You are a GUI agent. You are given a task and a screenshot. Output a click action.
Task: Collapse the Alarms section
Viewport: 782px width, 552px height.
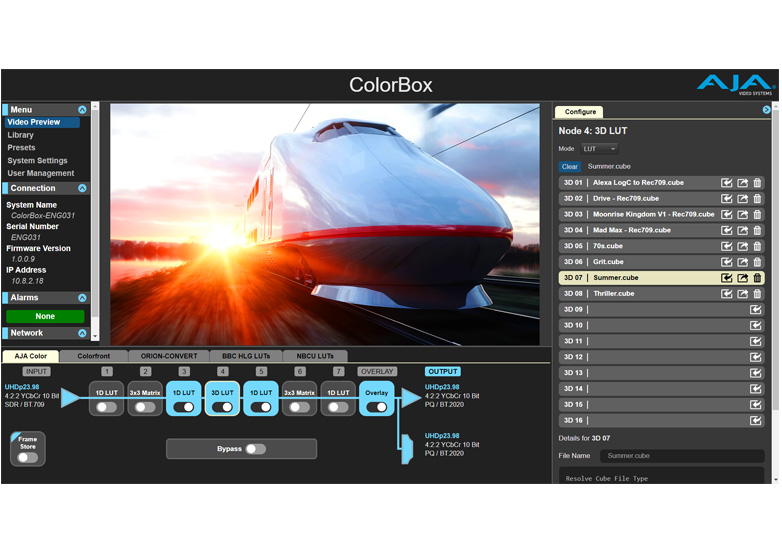point(82,298)
